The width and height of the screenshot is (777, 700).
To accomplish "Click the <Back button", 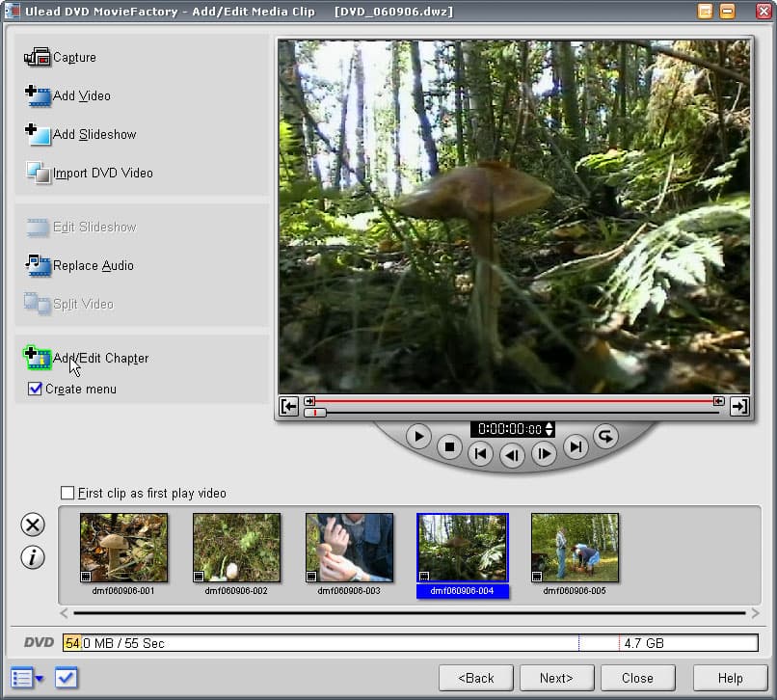I will pyautogui.click(x=475, y=678).
